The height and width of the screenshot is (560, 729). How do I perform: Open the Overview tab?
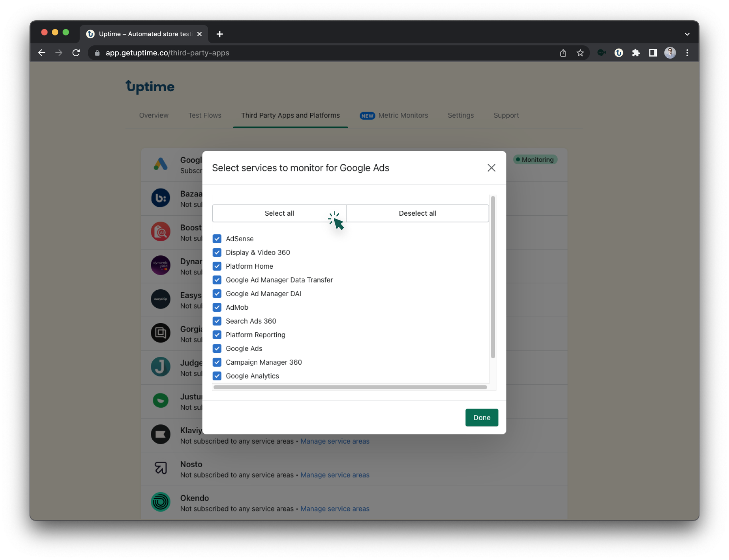click(154, 115)
